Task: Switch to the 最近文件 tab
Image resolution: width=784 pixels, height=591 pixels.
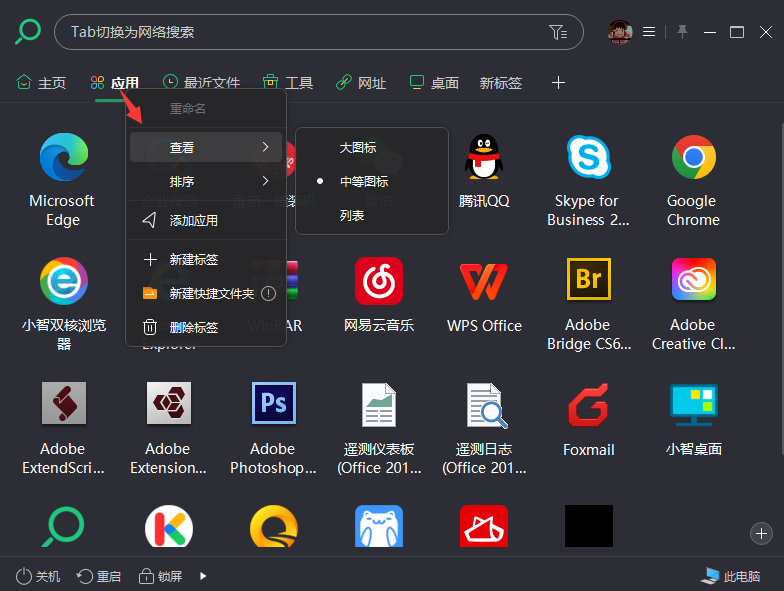Action: pyautogui.click(x=201, y=83)
